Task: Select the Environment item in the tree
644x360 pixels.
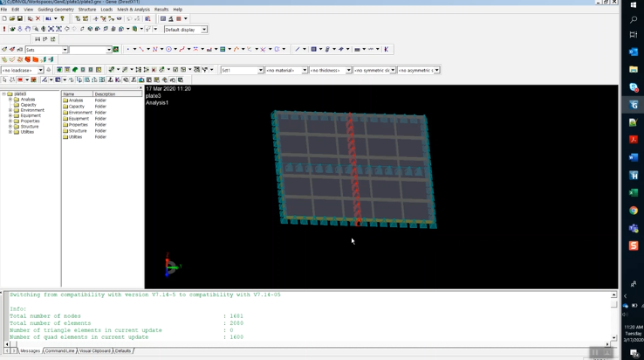Action: [x=32, y=110]
